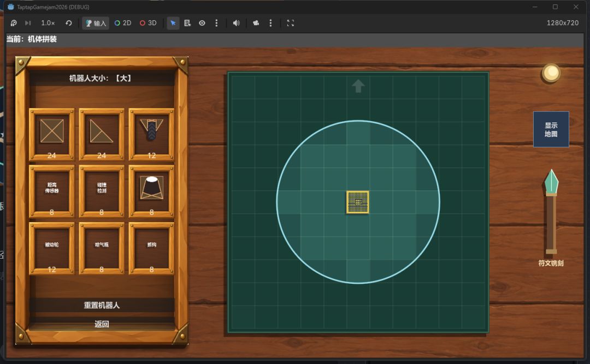
Task: Open the three-dot menu beside the camera icon
Action: click(270, 23)
